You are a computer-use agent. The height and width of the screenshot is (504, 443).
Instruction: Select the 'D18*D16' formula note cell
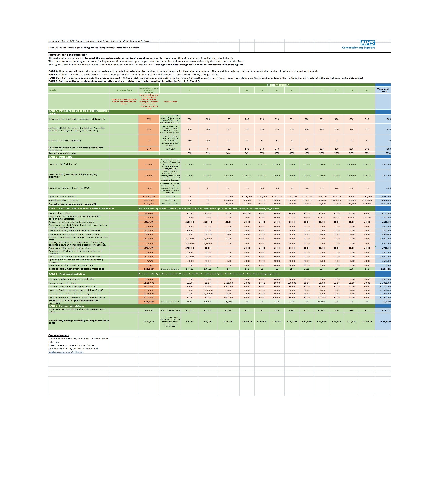170,197
